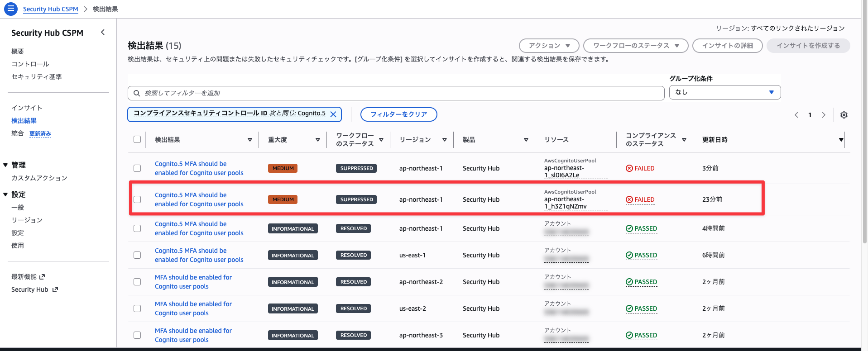The width and height of the screenshot is (868, 351).
Task: Check the us-east-1 finding row
Action: 137,255
